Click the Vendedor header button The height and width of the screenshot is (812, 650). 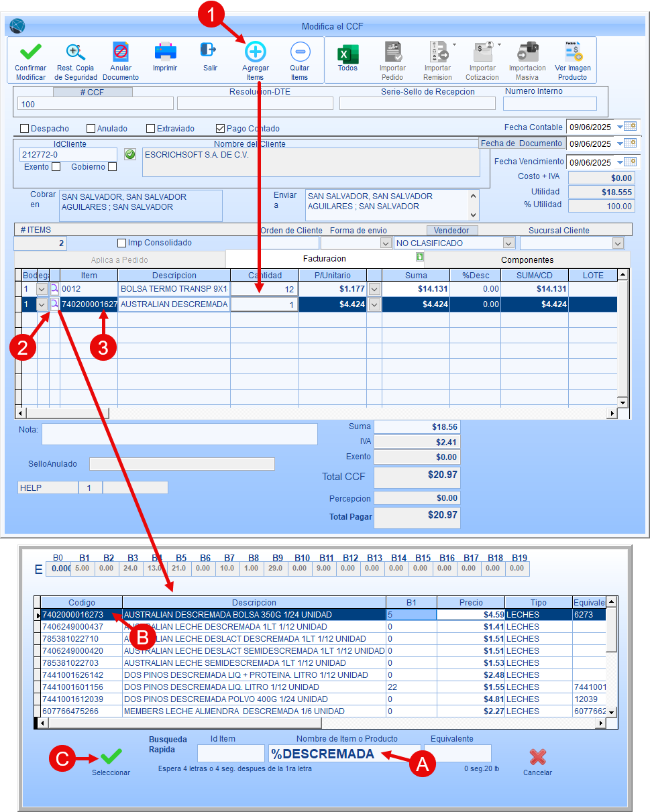pyautogui.click(x=451, y=230)
